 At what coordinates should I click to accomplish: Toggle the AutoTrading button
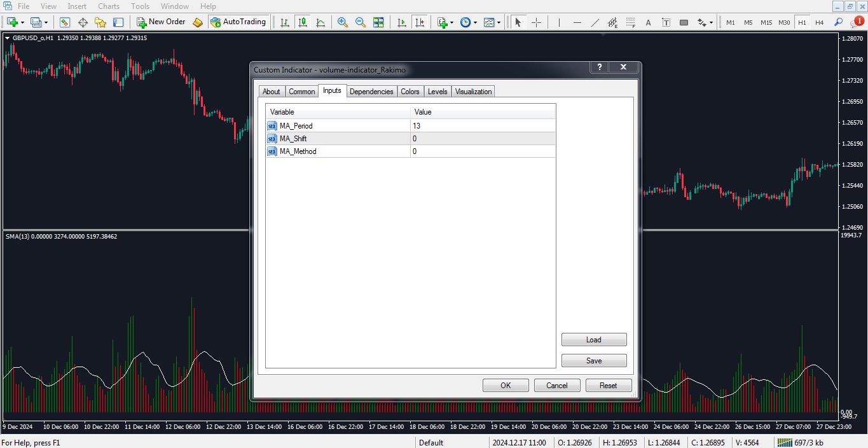(238, 22)
